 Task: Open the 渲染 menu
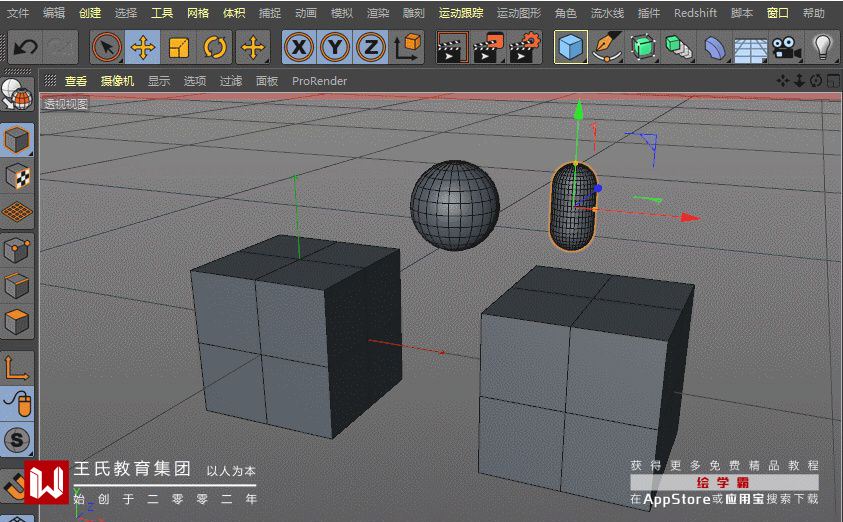378,13
